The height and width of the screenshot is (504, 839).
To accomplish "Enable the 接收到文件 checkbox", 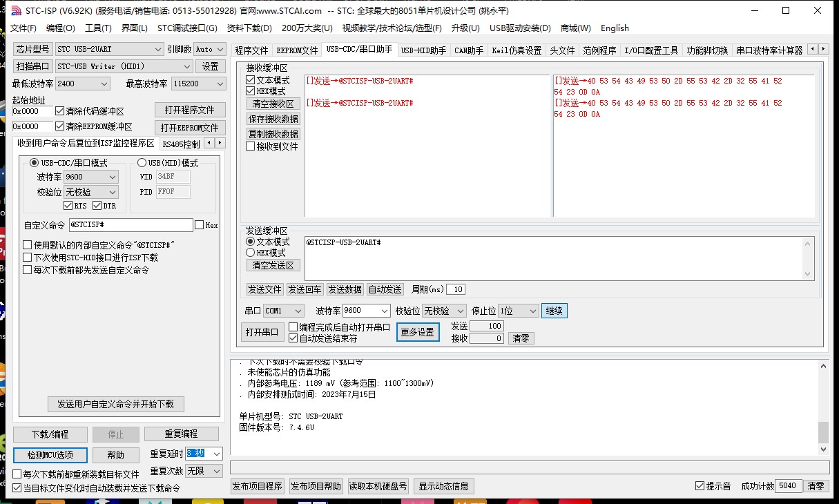I will [251, 146].
